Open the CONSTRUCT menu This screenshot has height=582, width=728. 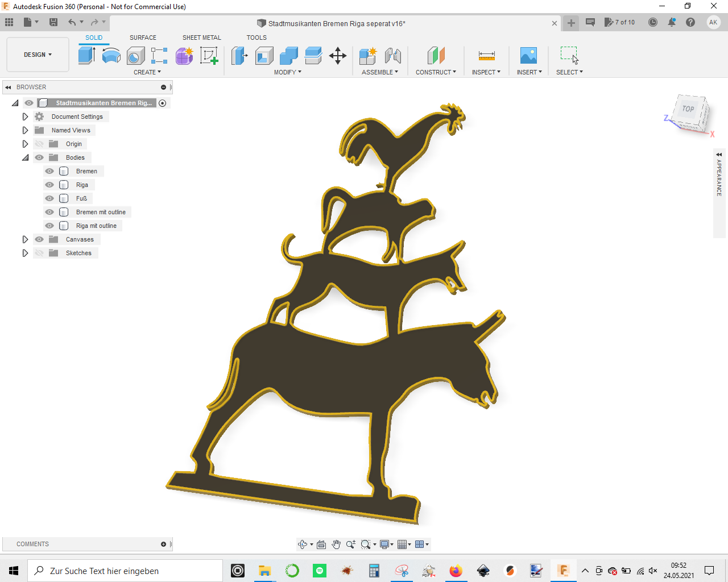(436, 72)
